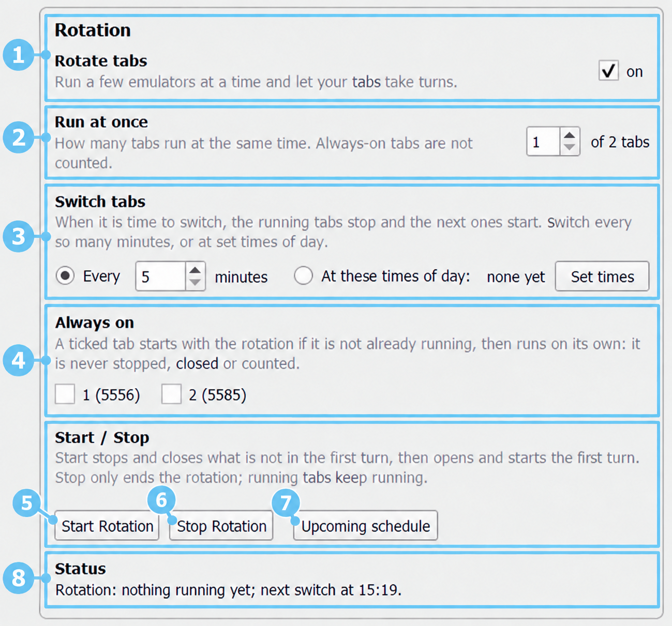Increase the switch interval minutes
Screen dimensions: 672x626
(195, 270)
